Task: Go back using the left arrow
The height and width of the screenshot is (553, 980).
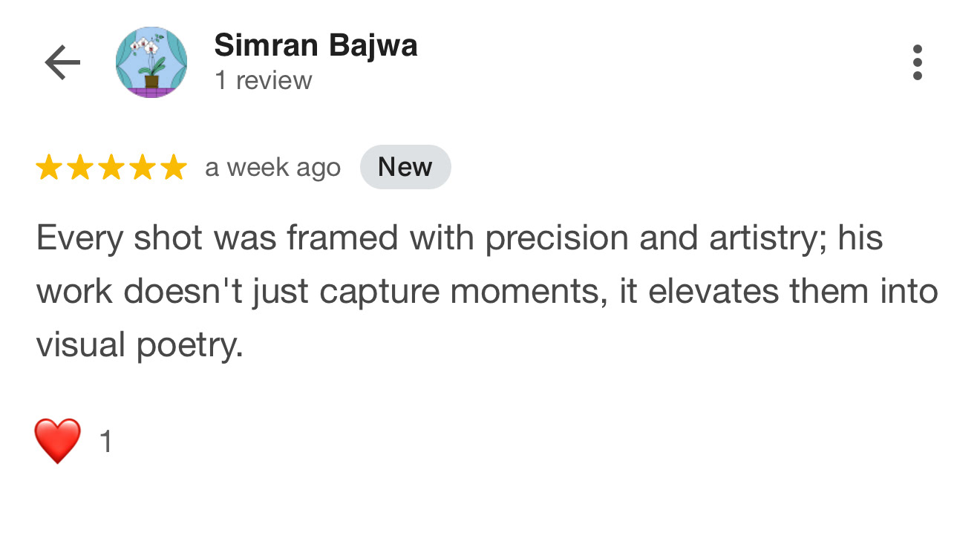Action: [62, 63]
